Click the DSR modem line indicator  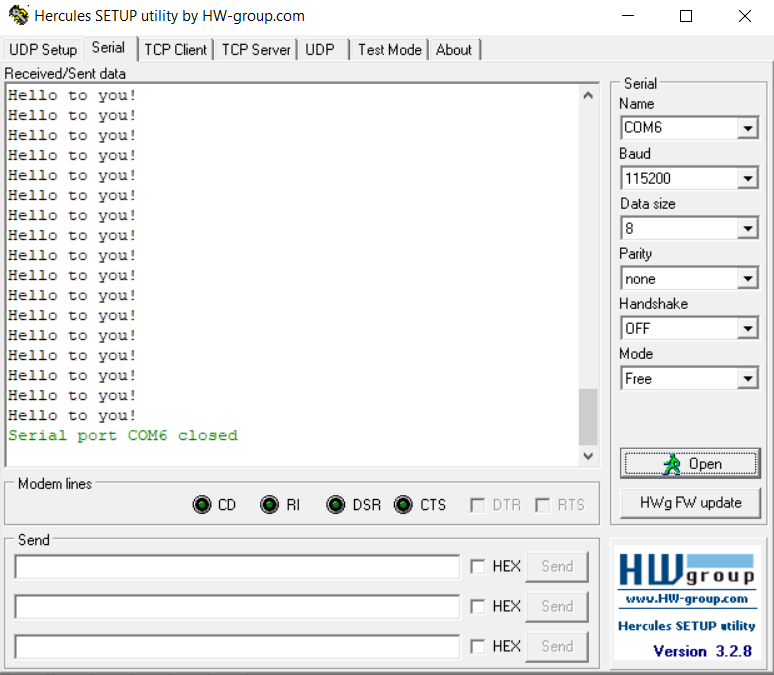tap(336, 505)
